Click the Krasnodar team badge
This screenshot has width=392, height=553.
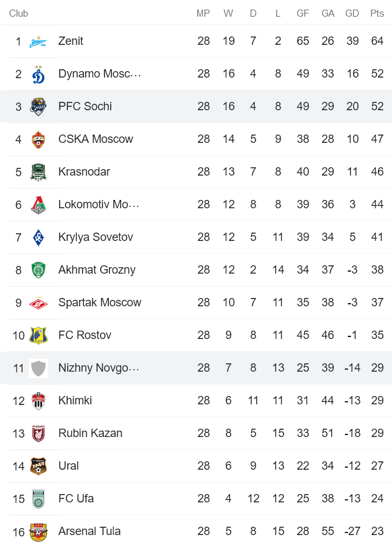[38, 172]
